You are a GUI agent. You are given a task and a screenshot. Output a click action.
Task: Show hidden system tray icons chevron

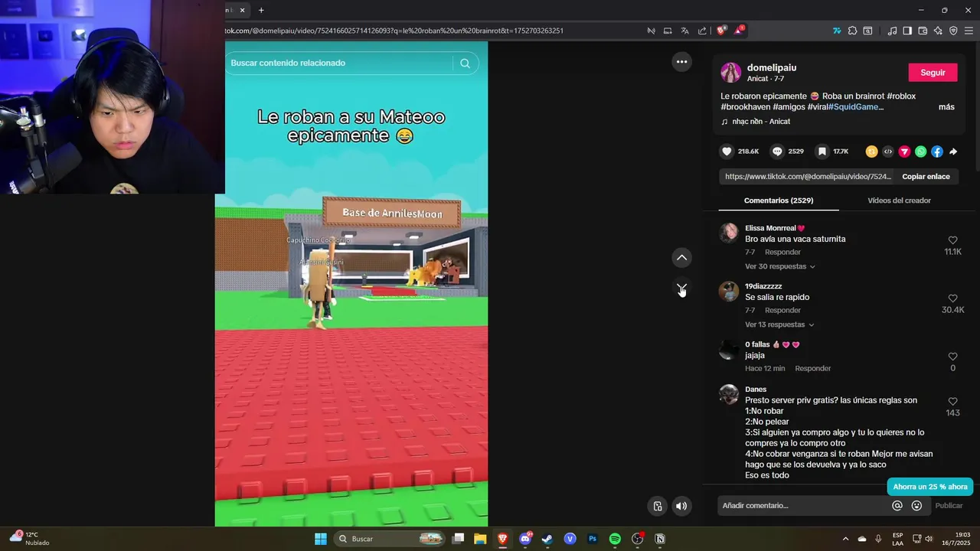845,539
